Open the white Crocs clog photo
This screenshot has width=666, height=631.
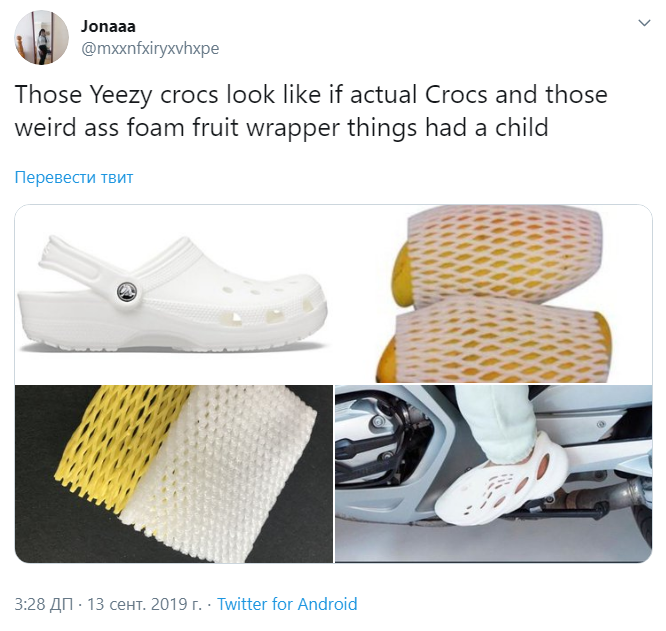tap(174, 294)
